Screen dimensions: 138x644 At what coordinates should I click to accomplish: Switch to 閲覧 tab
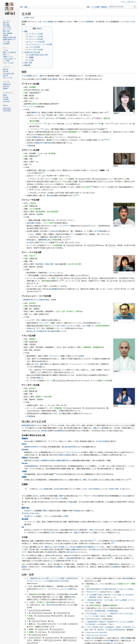click(88, 7)
